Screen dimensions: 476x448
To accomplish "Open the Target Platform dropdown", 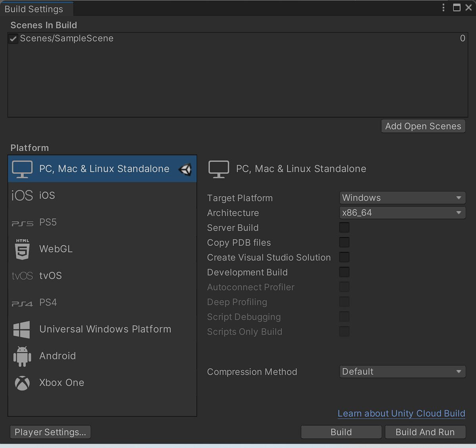I will 402,198.
